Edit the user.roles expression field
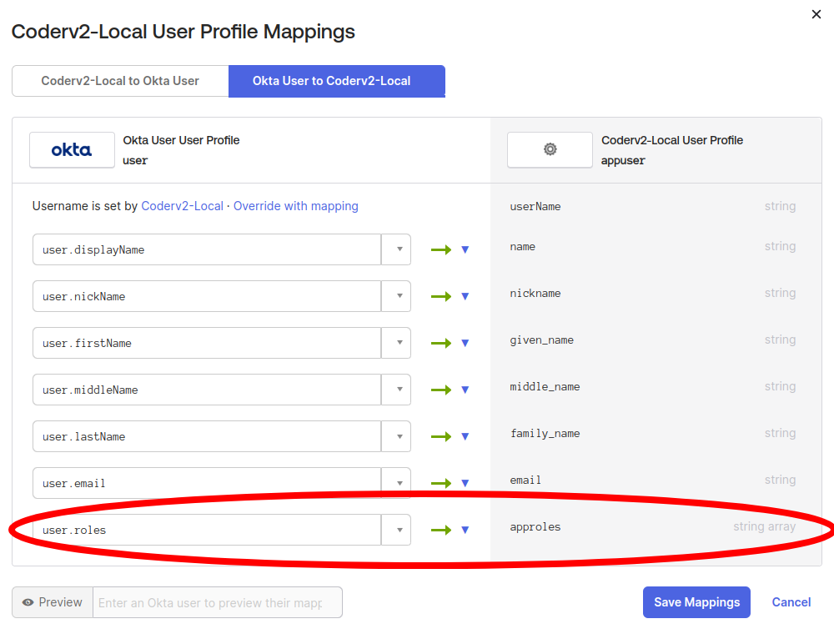 [207, 530]
